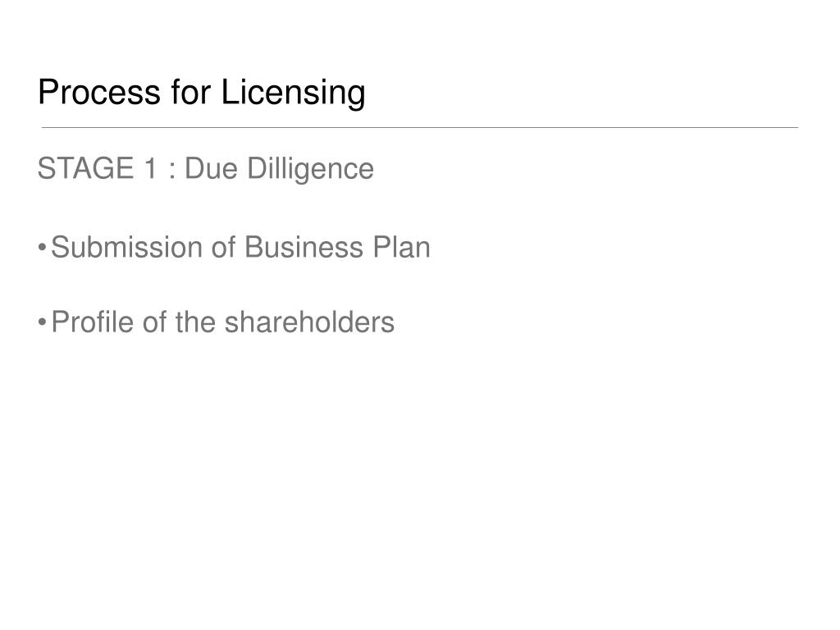
Task: Click the word "STAGE" in the subtitle
Action: 85,168
